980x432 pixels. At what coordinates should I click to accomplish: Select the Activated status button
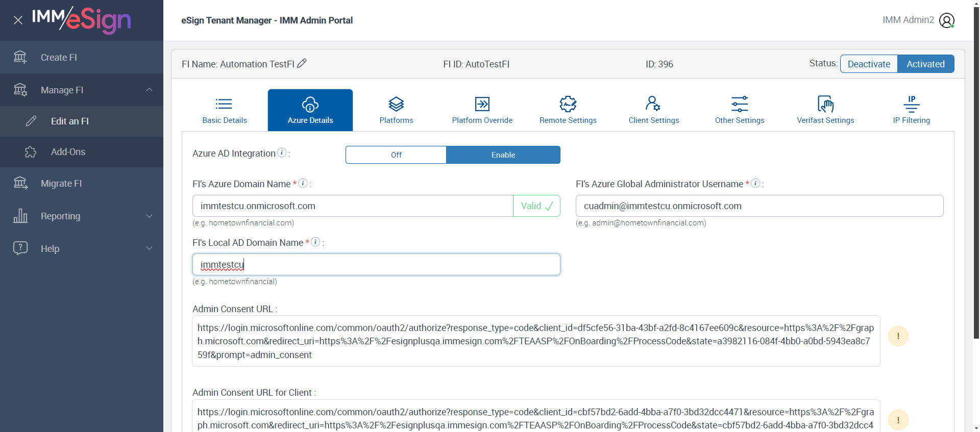(x=925, y=64)
